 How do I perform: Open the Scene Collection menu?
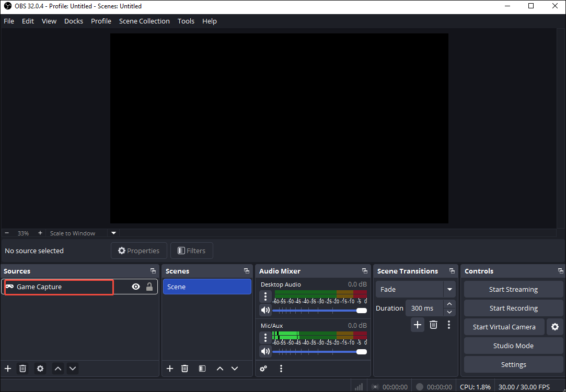click(144, 21)
